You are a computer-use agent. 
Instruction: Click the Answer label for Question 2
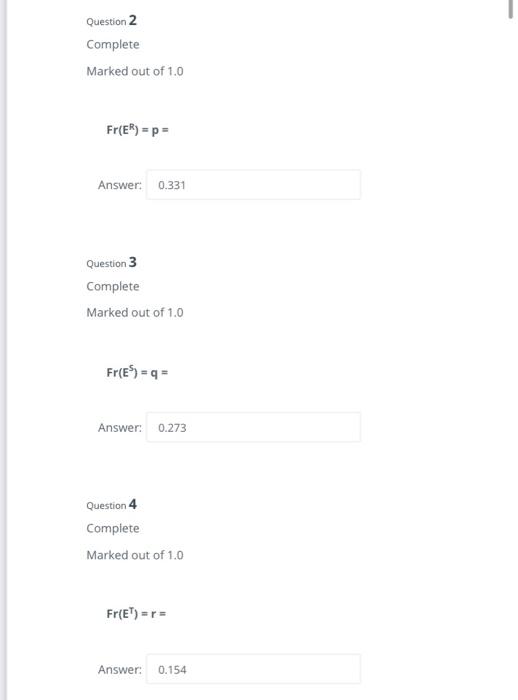[120, 185]
